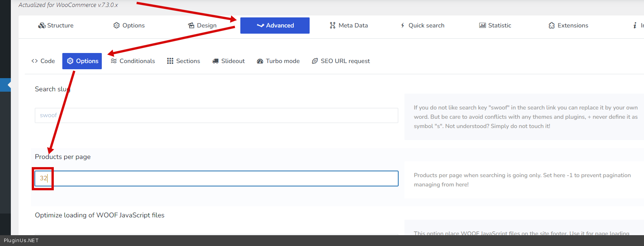Collapse the left sidebar with the arrow
Screen dimensions: 644x246
point(8,85)
